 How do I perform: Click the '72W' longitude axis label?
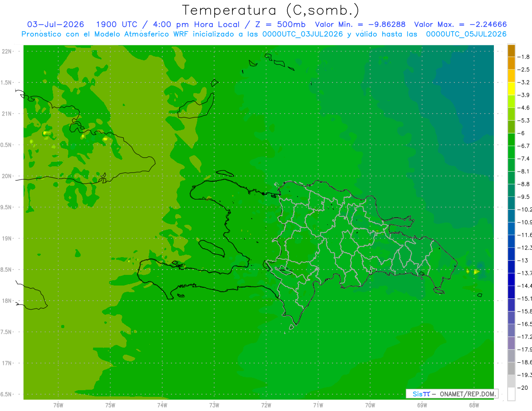click(x=266, y=405)
